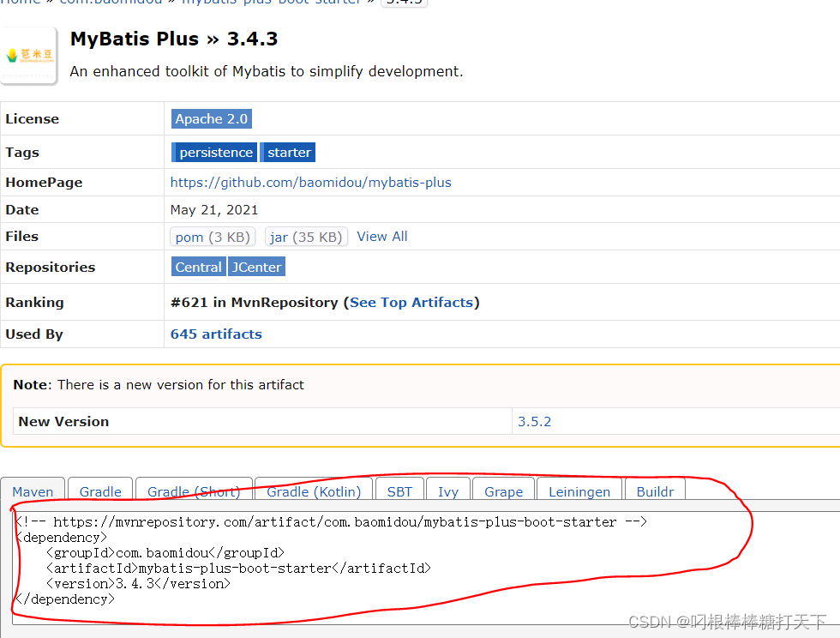Open the mybatis-plus GitHub homepage link
Screen dimensions: 840x638
[310, 182]
